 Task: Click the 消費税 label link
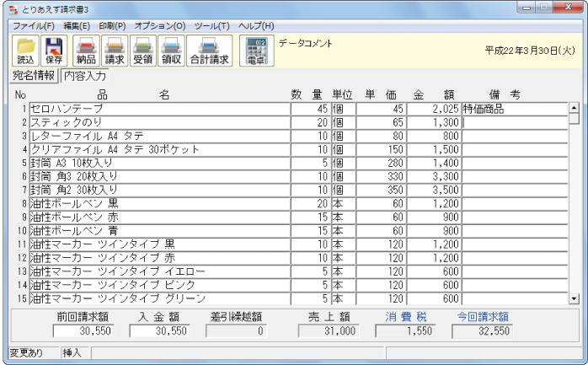point(406,317)
